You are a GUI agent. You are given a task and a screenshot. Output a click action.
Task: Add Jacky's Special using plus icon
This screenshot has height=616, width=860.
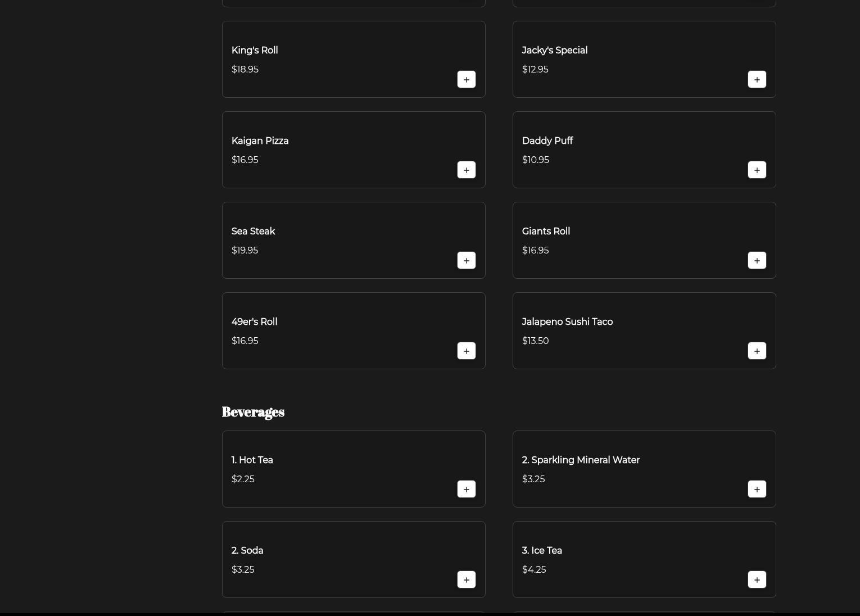[757, 80]
